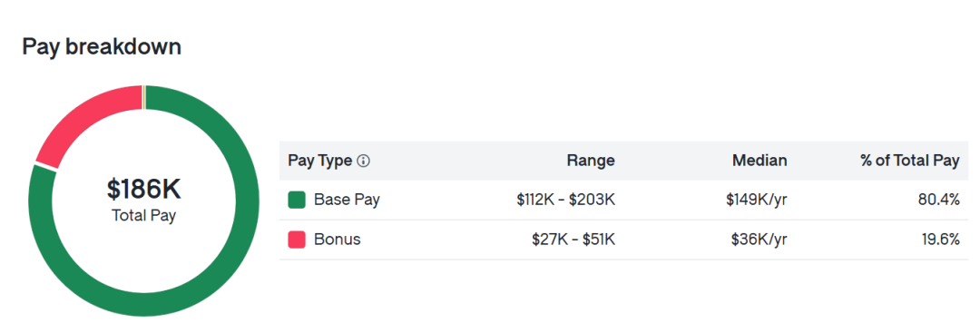Click the $36K/yr median value
Screen dimensions: 980x333
759,240
